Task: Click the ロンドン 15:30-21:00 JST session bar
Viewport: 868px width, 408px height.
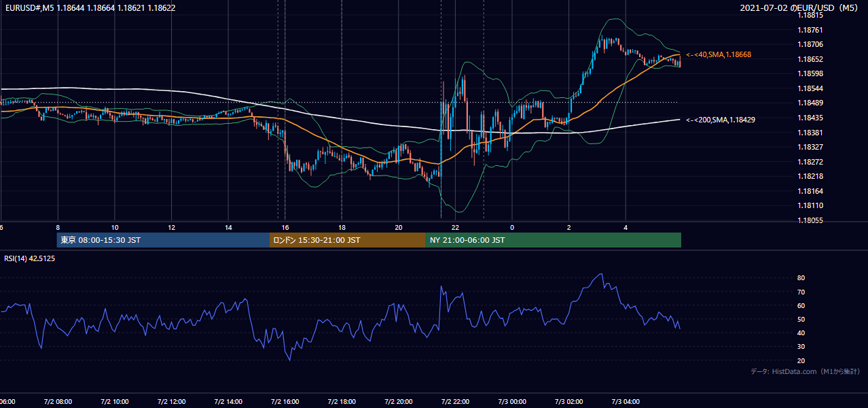Action: [348, 240]
